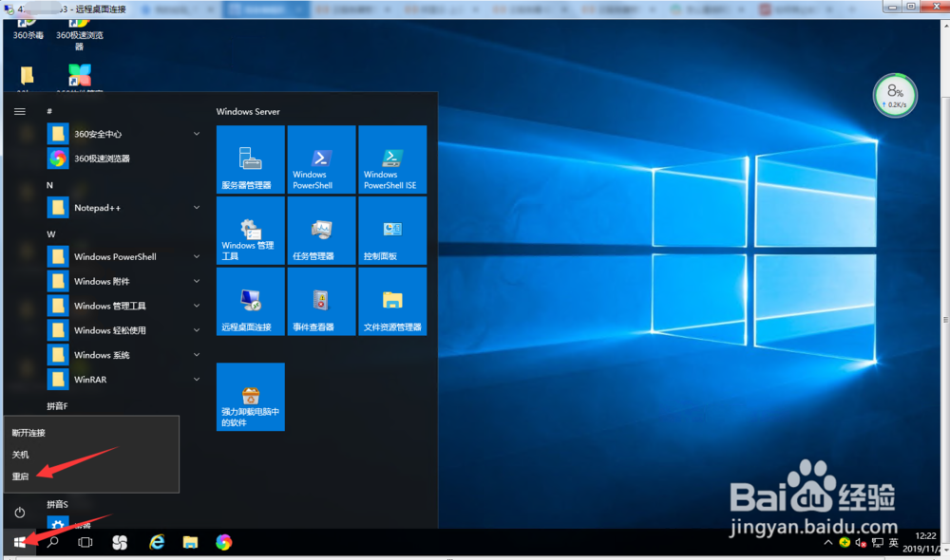Open the 控制面板 tile
Image resolution: width=950 pixels, height=560 pixels.
(392, 231)
